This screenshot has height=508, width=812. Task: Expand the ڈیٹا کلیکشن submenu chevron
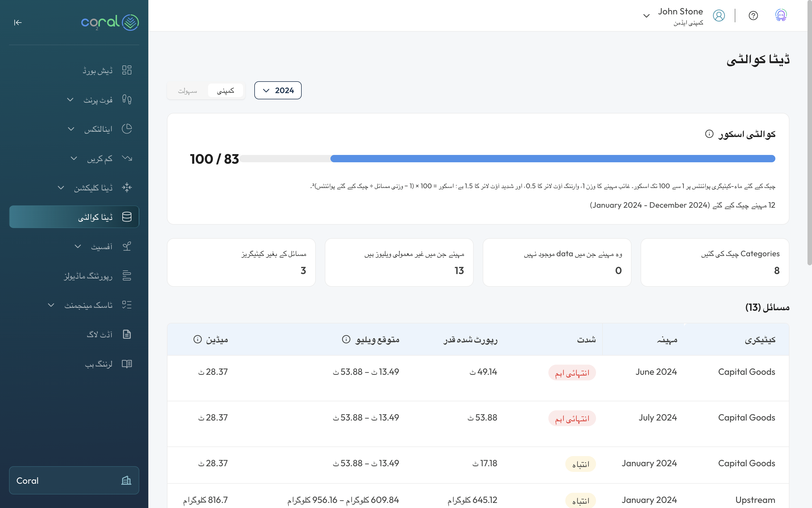[61, 187]
